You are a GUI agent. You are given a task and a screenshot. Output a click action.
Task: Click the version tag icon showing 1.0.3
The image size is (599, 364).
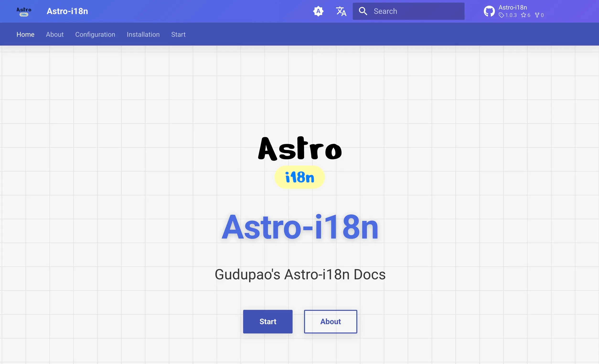coord(501,15)
